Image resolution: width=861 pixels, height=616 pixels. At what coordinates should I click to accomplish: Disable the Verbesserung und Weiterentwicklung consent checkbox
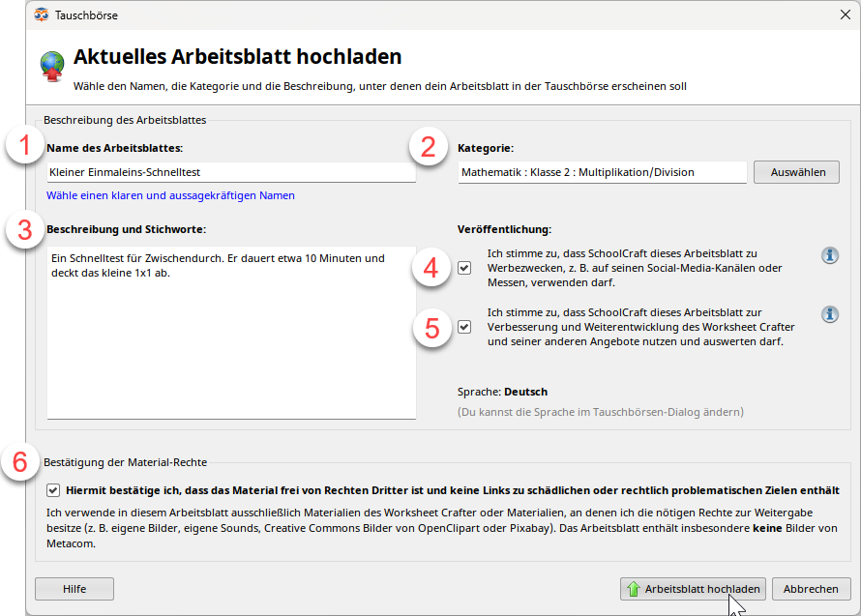click(464, 327)
